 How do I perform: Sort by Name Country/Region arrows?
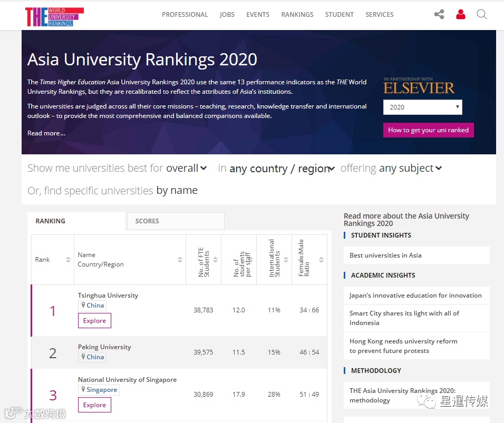(x=180, y=260)
